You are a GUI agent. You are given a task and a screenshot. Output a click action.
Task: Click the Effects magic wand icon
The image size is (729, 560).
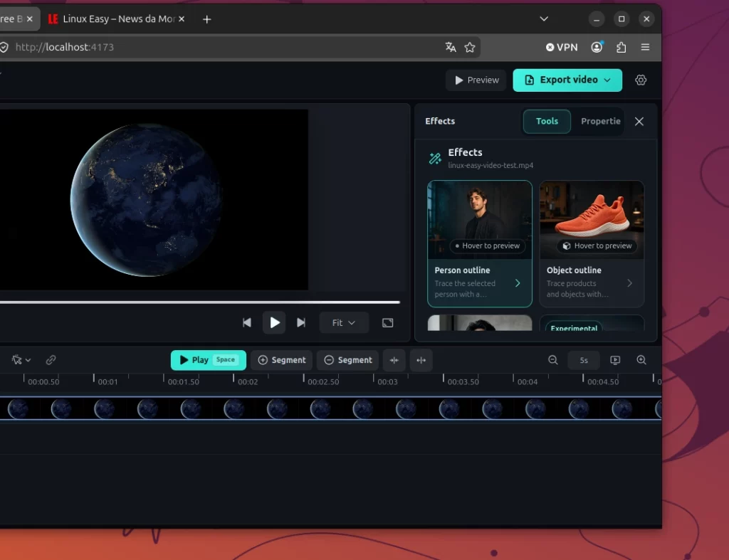[435, 159]
